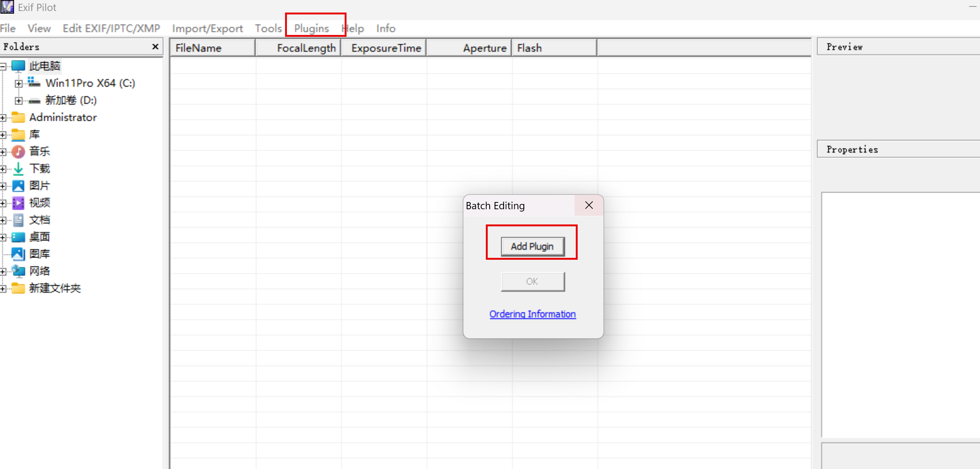This screenshot has width=980, height=469.
Task: Click the network icon in folder tree
Action: coord(18,271)
